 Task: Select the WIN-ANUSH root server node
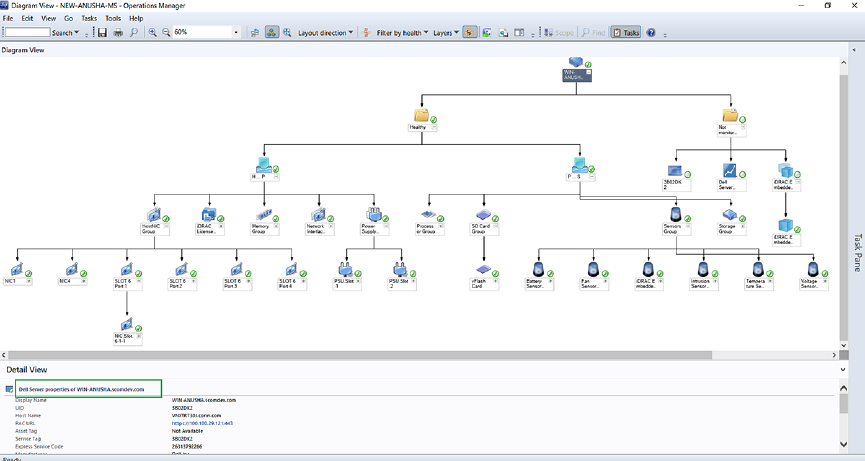[x=576, y=70]
